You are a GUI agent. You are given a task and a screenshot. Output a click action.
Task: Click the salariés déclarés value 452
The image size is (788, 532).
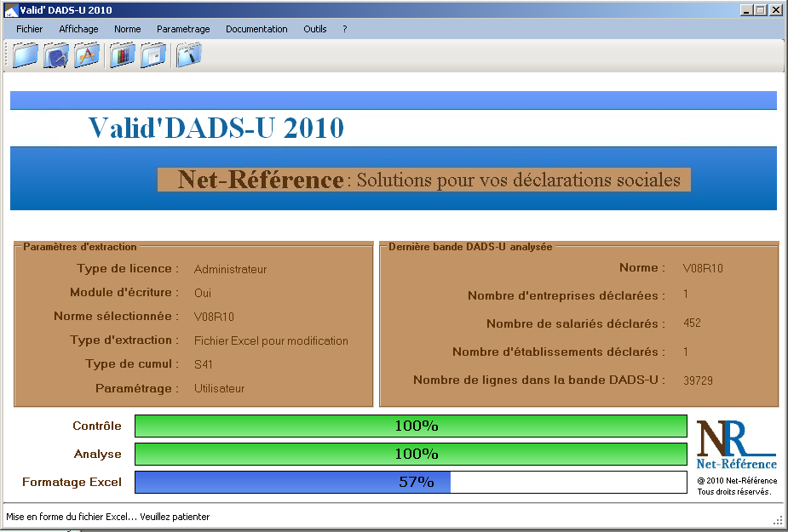point(692,323)
